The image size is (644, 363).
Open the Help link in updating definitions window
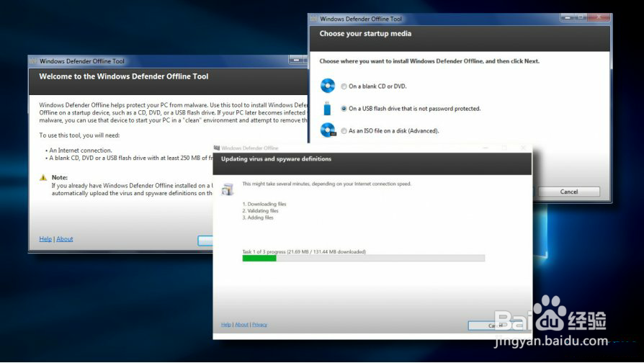226,324
